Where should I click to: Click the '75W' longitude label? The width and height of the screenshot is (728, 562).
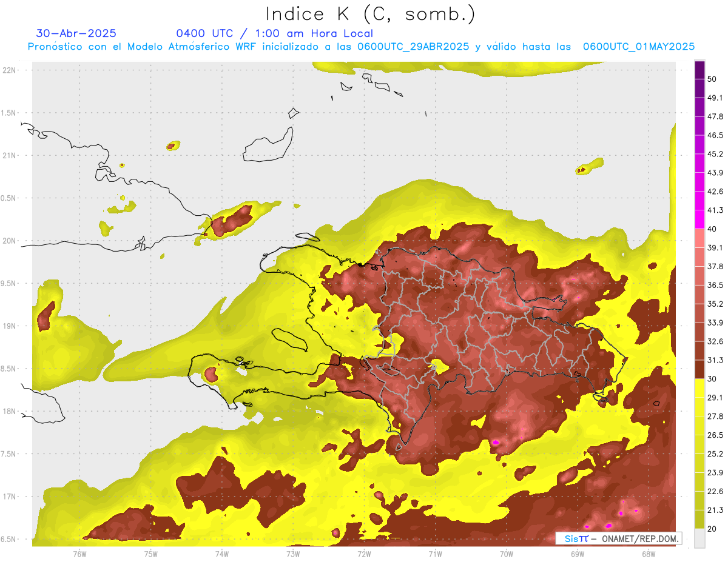tap(151, 554)
